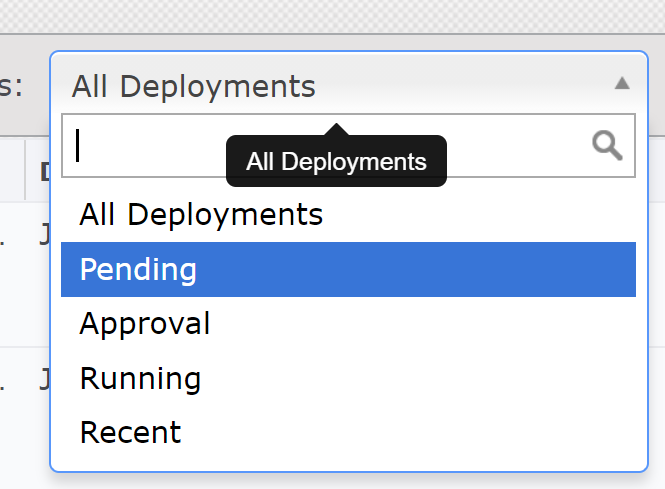Click the truncated label left of dropdown
Viewport: 665px width, 489px height.
click(x=12, y=86)
